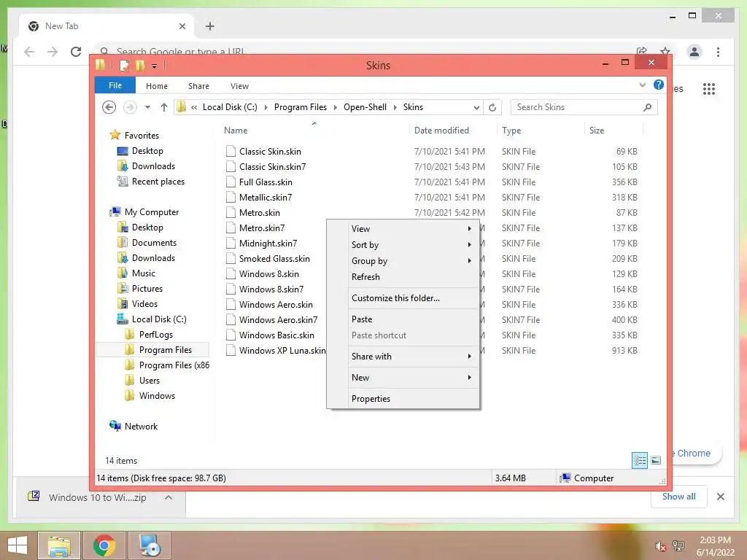Image resolution: width=747 pixels, height=560 pixels.
Task: Open Favorites in the navigation pane
Action: click(142, 135)
